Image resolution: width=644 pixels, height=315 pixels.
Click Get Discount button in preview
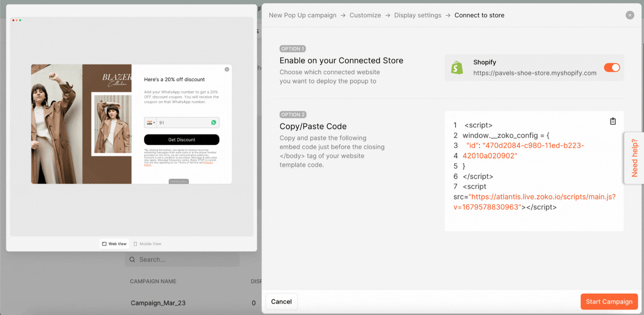[182, 140]
